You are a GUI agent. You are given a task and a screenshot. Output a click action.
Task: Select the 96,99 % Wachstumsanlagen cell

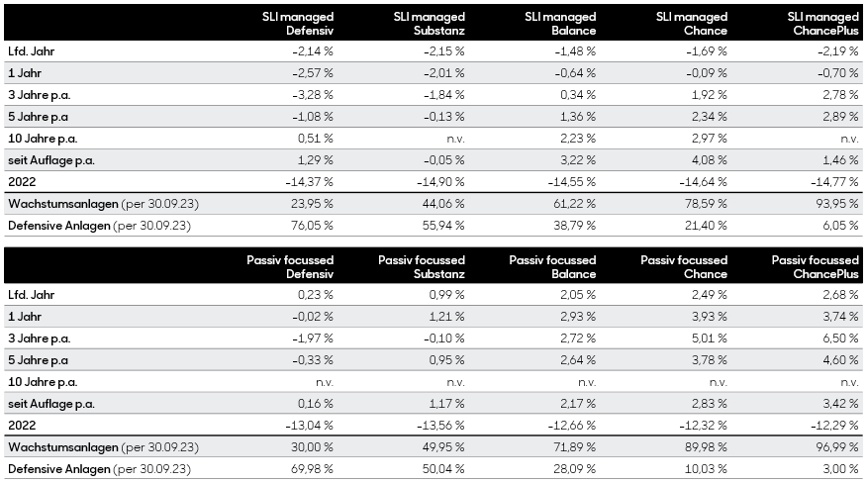836,447
